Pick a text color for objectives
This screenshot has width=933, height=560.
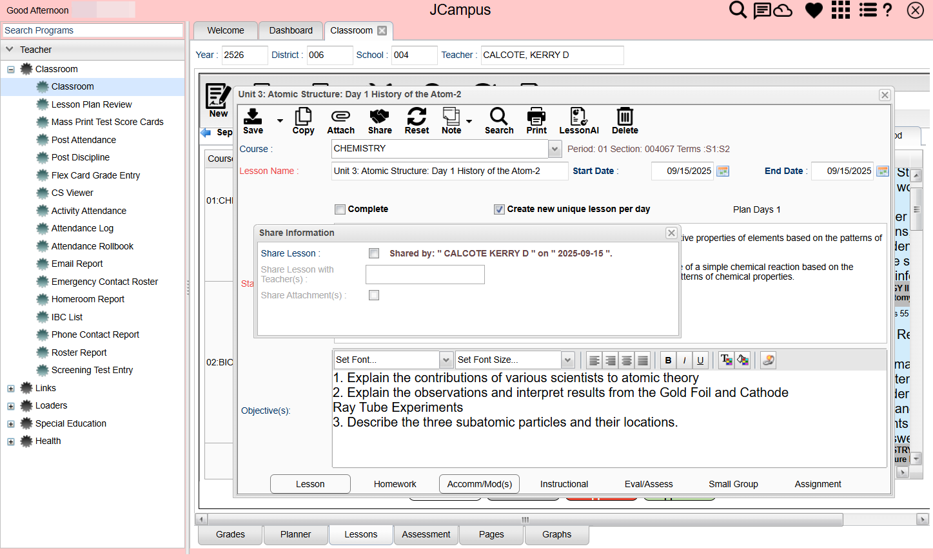726,360
